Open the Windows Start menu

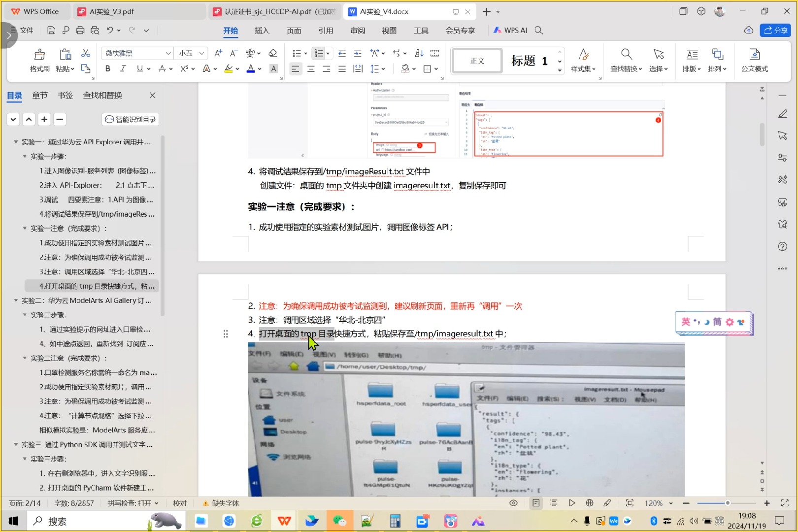pos(13,521)
